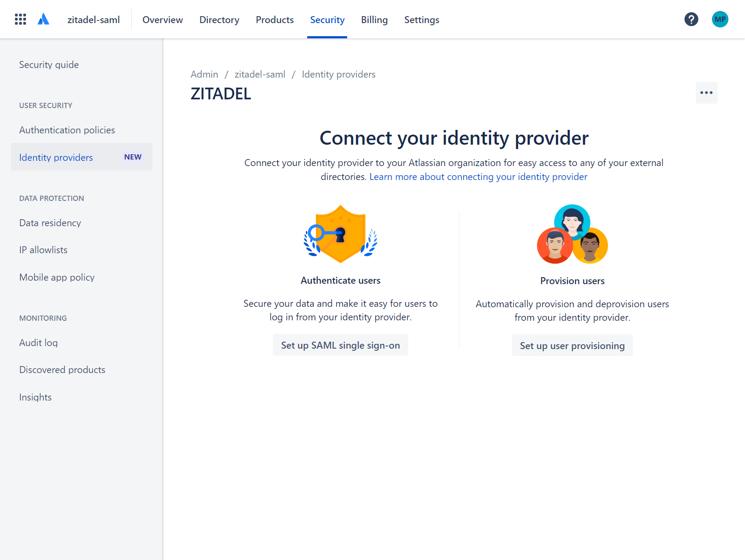The width and height of the screenshot is (745, 560).
Task: Click the Provision users people illustration
Action: tap(572, 234)
